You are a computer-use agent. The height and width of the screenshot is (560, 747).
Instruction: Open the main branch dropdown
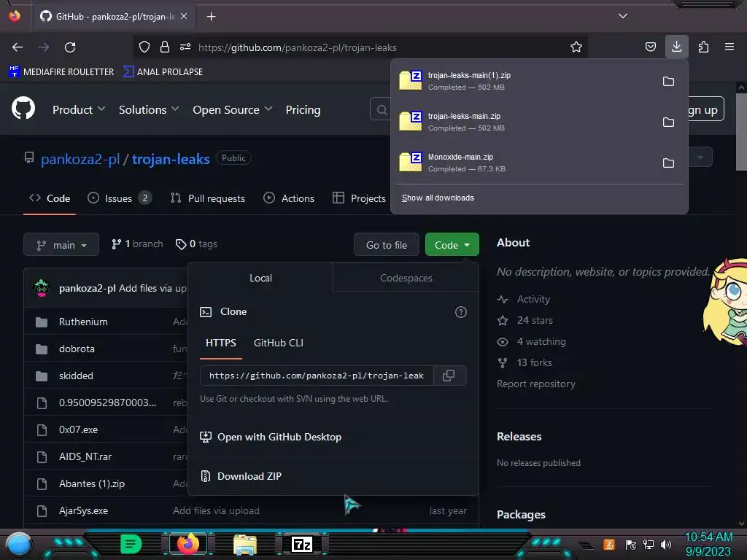pyautogui.click(x=61, y=245)
